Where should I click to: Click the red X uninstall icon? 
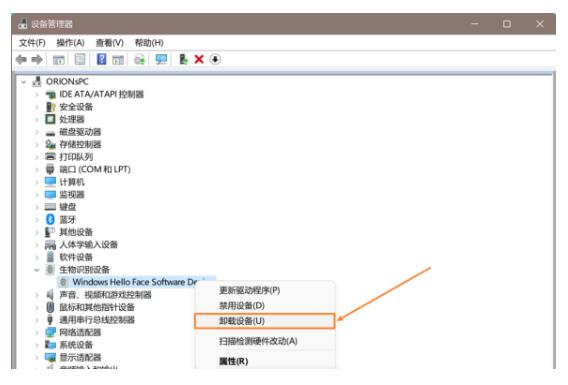pos(199,59)
